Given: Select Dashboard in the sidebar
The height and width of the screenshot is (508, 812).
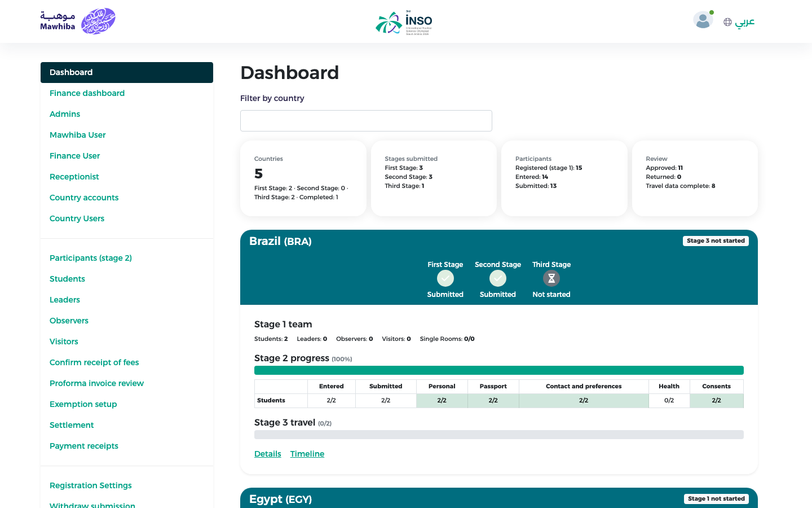Looking at the screenshot, I should (127, 72).
